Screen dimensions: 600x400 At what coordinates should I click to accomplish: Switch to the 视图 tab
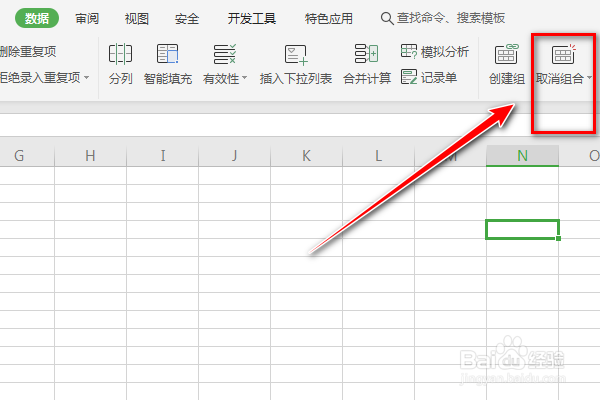[x=137, y=18]
